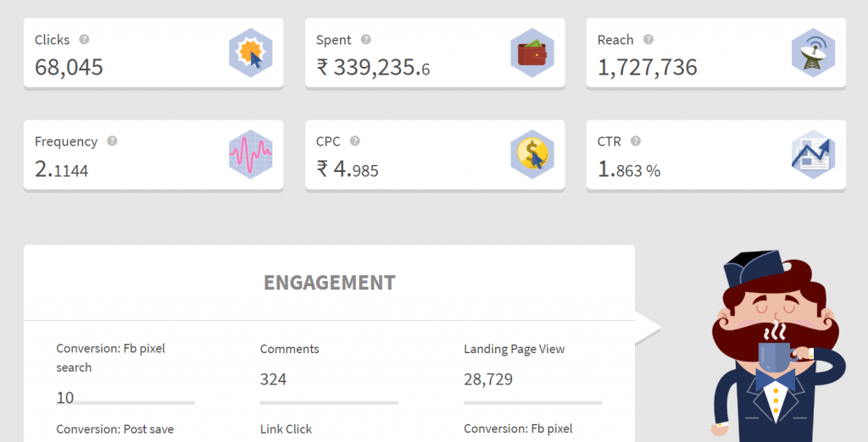The image size is (868, 442).
Task: Open the help icon next to CTR
Action: (x=636, y=141)
